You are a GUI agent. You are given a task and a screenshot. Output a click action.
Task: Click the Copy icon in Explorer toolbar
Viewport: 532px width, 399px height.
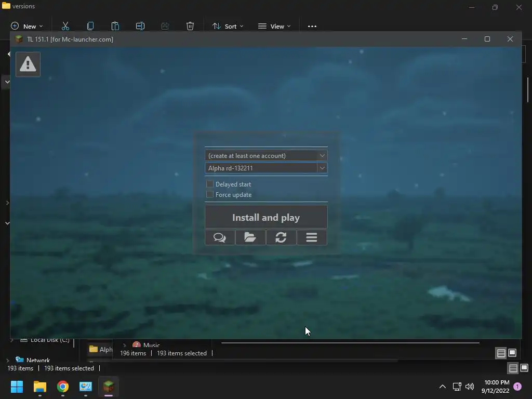click(x=90, y=26)
